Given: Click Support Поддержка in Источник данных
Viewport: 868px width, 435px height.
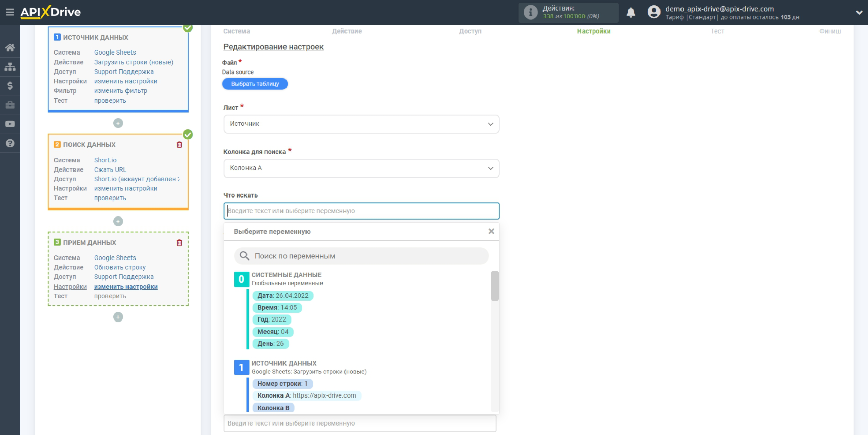Looking at the screenshot, I should [x=124, y=72].
